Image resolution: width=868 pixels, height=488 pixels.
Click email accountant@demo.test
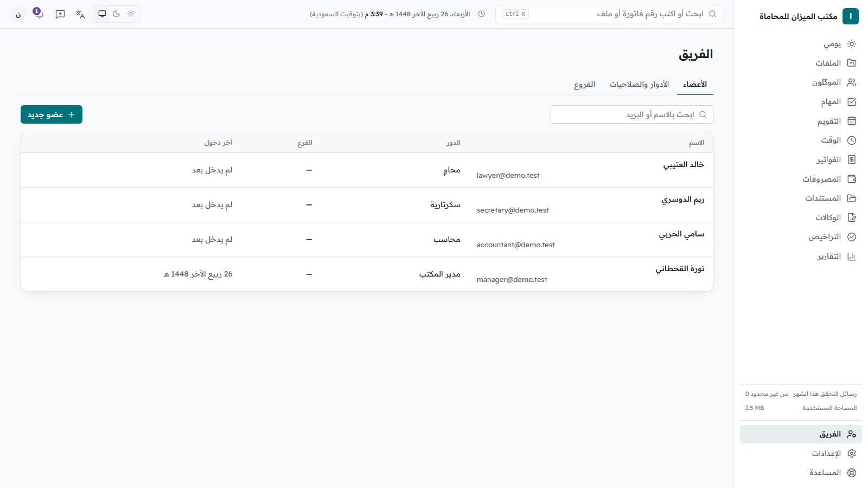(516, 245)
